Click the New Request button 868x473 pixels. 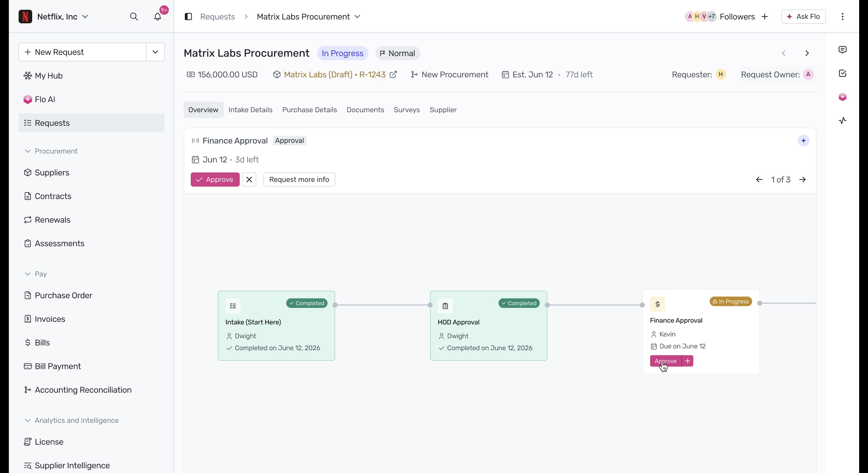(x=82, y=52)
